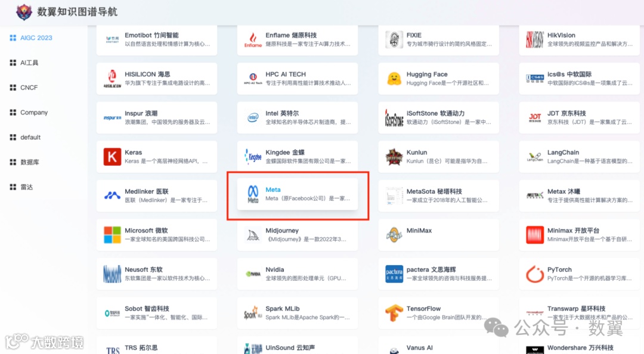Viewport: 644px width, 354px height.
Task: Open the LangChain title link
Action: pos(563,153)
